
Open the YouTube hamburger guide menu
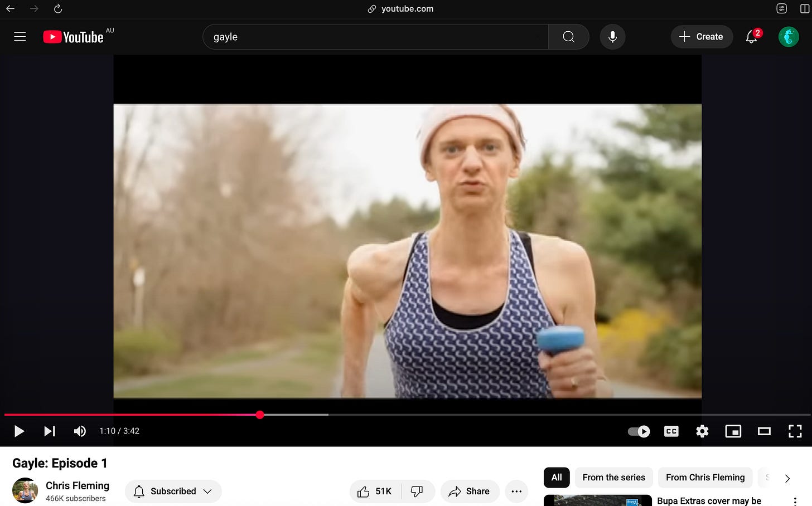point(20,37)
